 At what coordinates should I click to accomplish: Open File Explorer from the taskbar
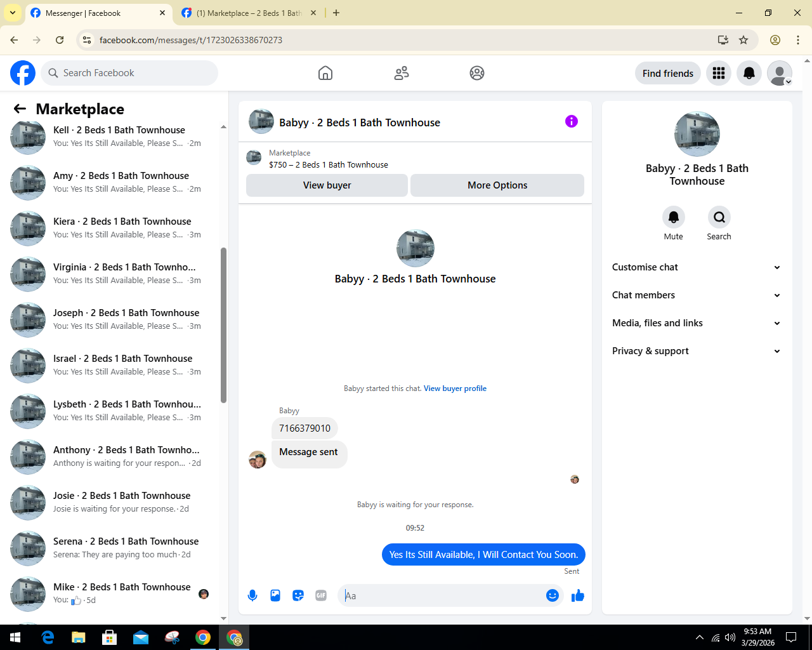79,637
